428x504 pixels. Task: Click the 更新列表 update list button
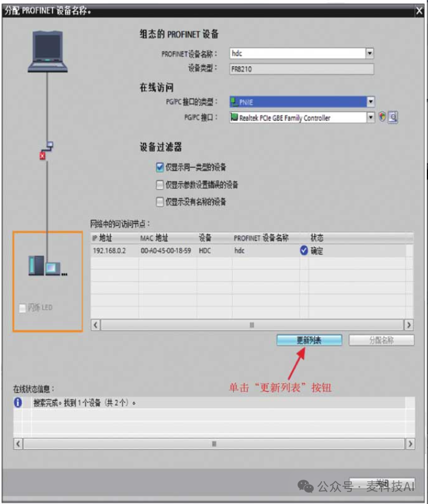point(309,340)
